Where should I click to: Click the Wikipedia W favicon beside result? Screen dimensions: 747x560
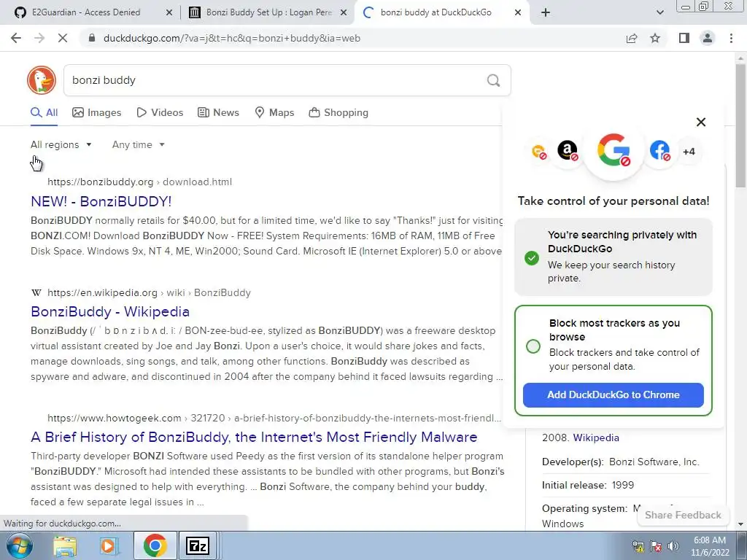point(36,293)
